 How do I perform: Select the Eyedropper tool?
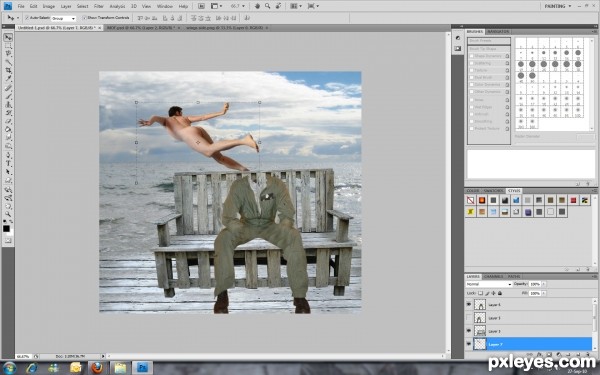pyautogui.click(x=8, y=78)
